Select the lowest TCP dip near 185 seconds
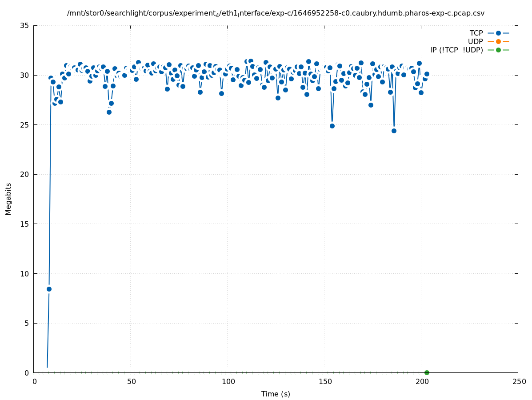Viewport: 532px width, 400px height. pyautogui.click(x=394, y=131)
